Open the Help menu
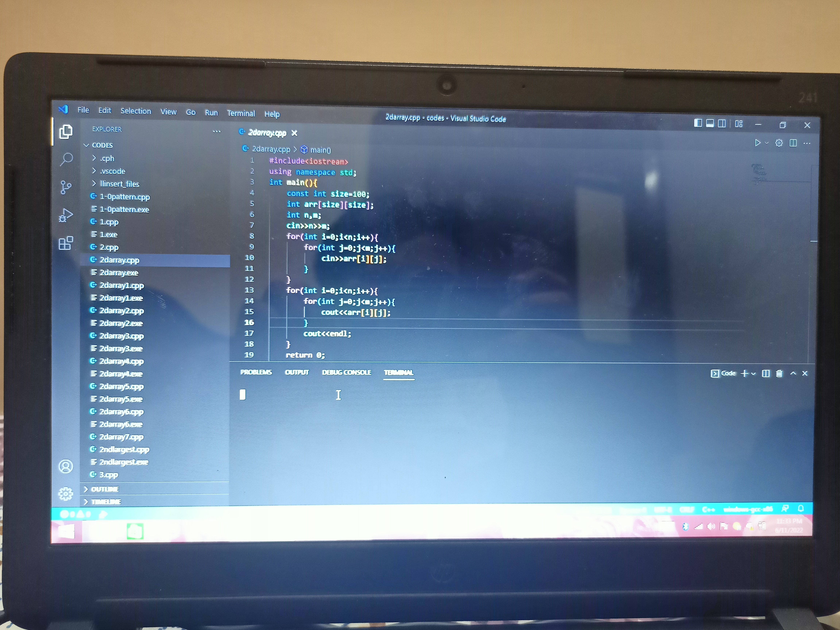840x630 pixels. (x=272, y=114)
